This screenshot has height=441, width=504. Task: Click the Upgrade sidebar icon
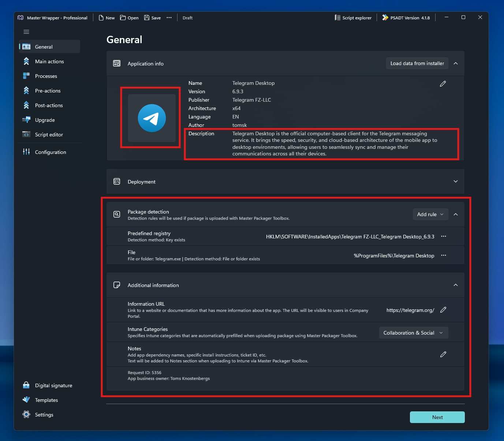(26, 120)
